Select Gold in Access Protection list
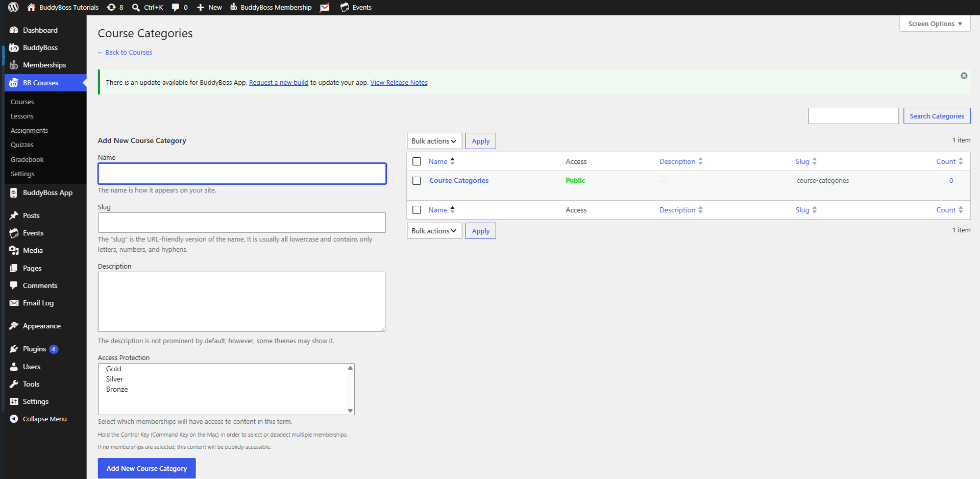The image size is (980, 479). pos(113,369)
